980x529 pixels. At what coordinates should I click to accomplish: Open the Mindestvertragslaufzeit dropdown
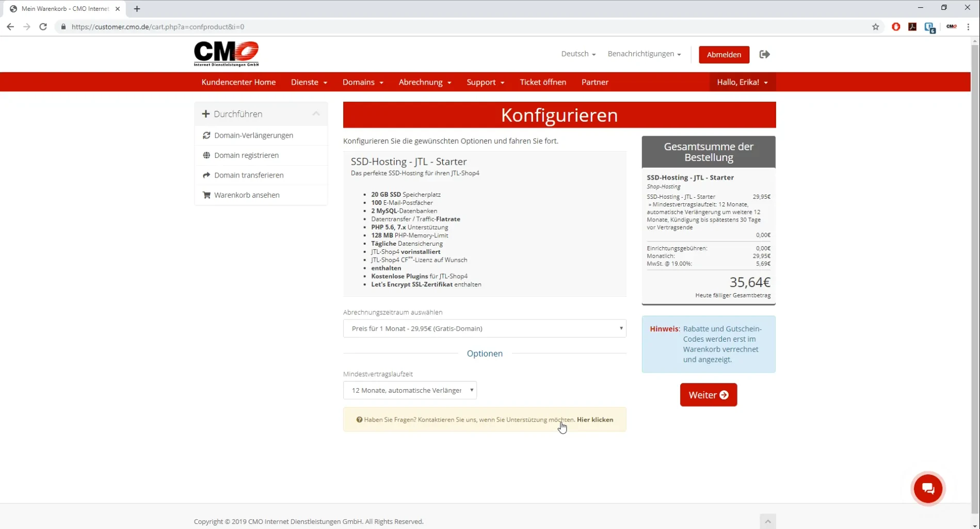[410, 390]
